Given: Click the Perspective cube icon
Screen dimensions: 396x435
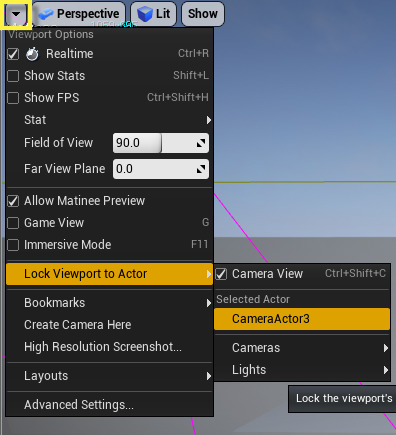Looking at the screenshot, I should point(46,14).
